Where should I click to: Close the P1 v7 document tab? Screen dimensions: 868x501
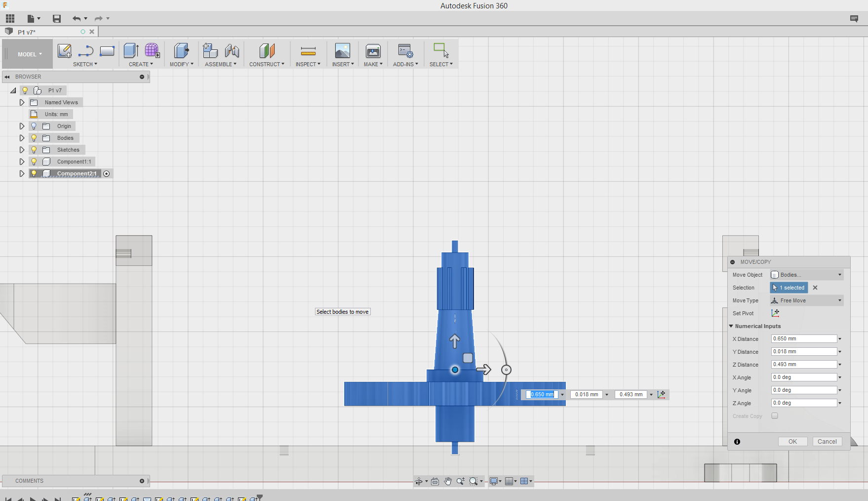coord(92,32)
